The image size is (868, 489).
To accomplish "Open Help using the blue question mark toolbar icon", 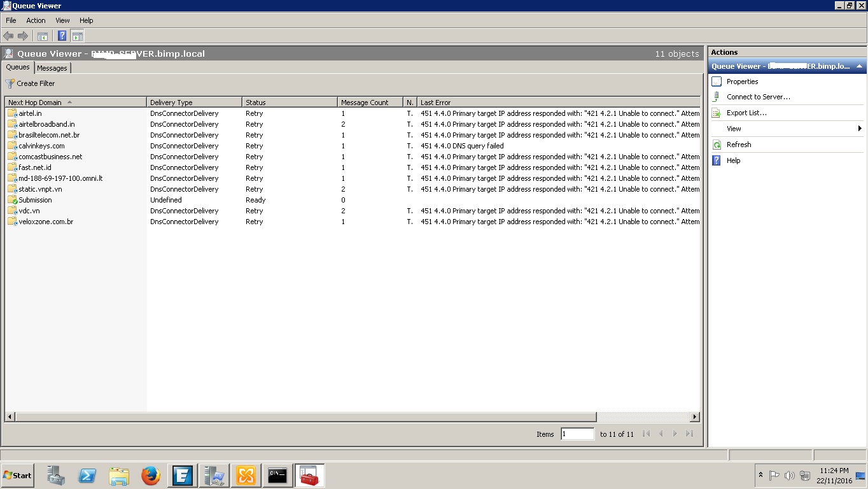I will (x=62, y=36).
